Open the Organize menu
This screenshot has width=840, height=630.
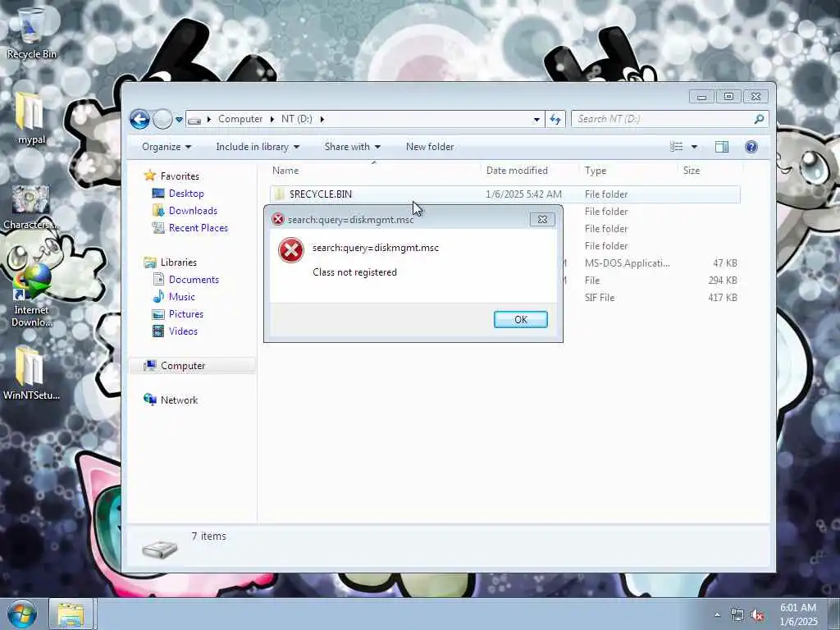coord(166,147)
